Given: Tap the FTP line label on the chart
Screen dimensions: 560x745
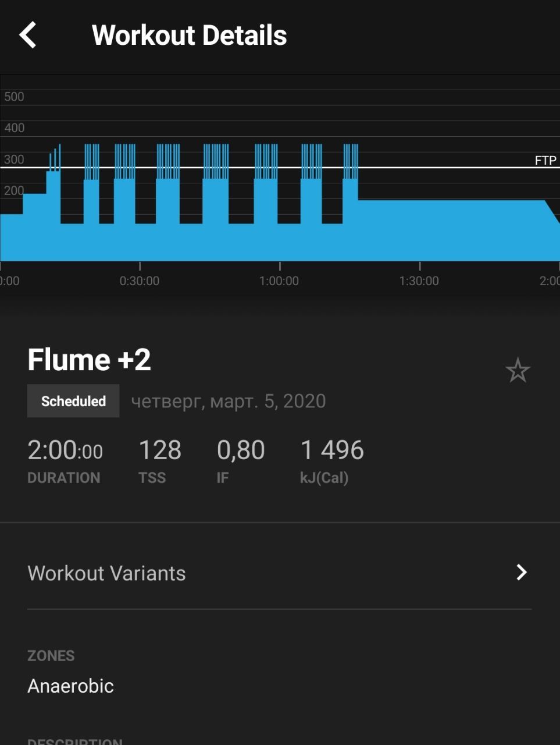Looking at the screenshot, I should pyautogui.click(x=545, y=160).
